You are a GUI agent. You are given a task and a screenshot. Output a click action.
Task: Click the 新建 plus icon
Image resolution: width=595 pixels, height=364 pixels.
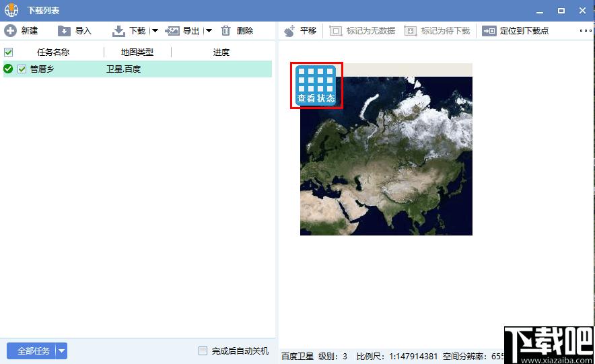[x=10, y=31]
